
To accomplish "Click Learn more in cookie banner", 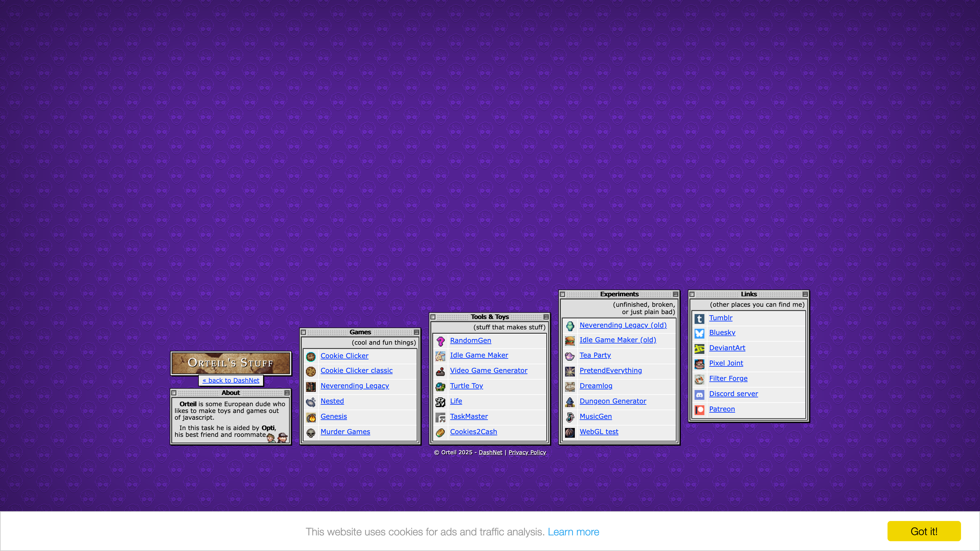I will pyautogui.click(x=573, y=532).
